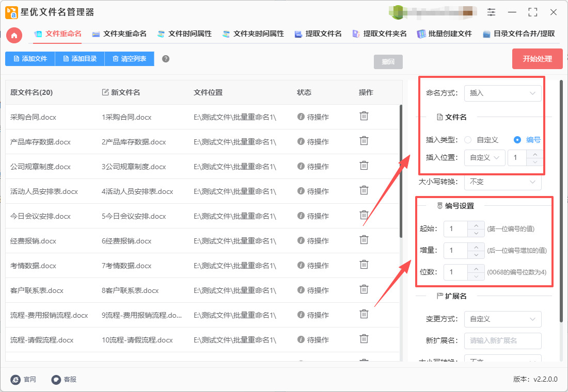Click new name cell 10流程-请假流程.docx
Image resolution: width=568 pixels, height=392 pixels.
coord(137,340)
